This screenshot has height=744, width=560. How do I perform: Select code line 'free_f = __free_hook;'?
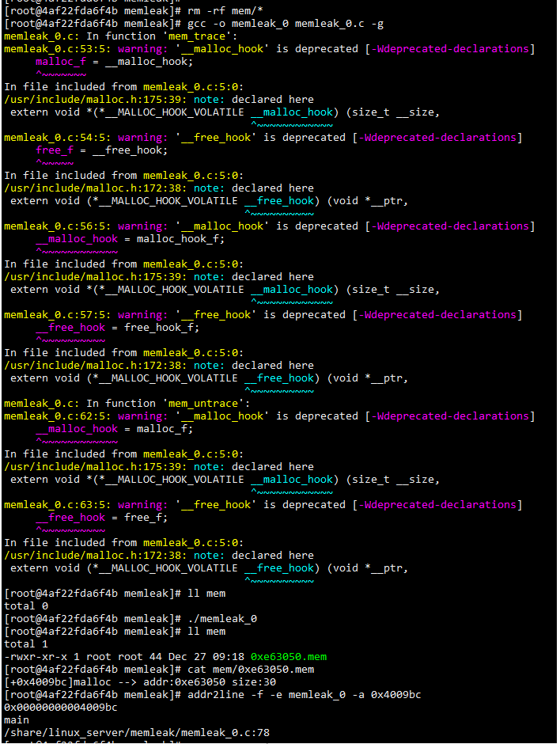pyautogui.click(x=101, y=150)
